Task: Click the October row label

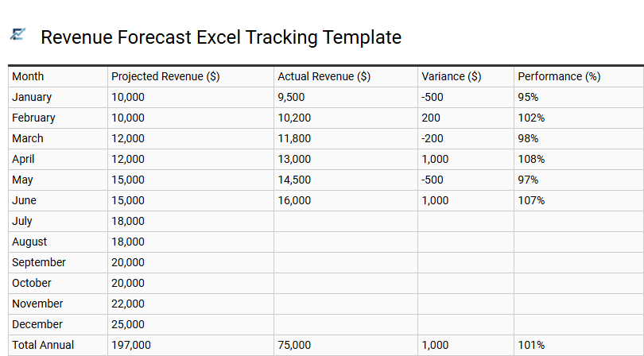Action: point(32,283)
